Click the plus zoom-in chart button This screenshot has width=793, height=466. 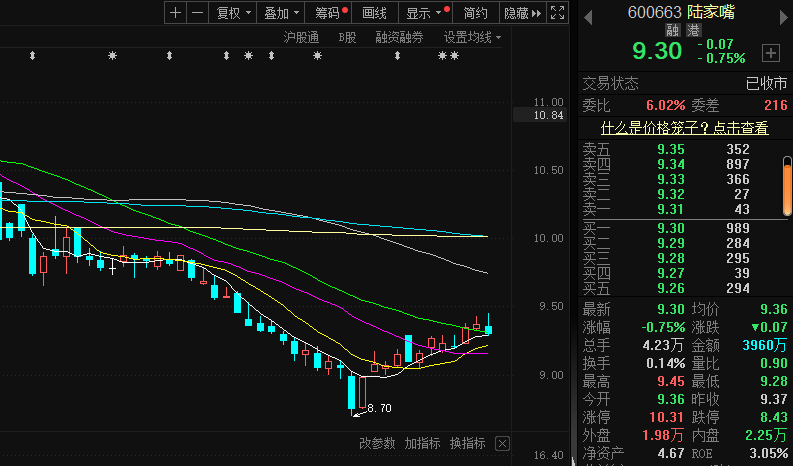pos(176,13)
